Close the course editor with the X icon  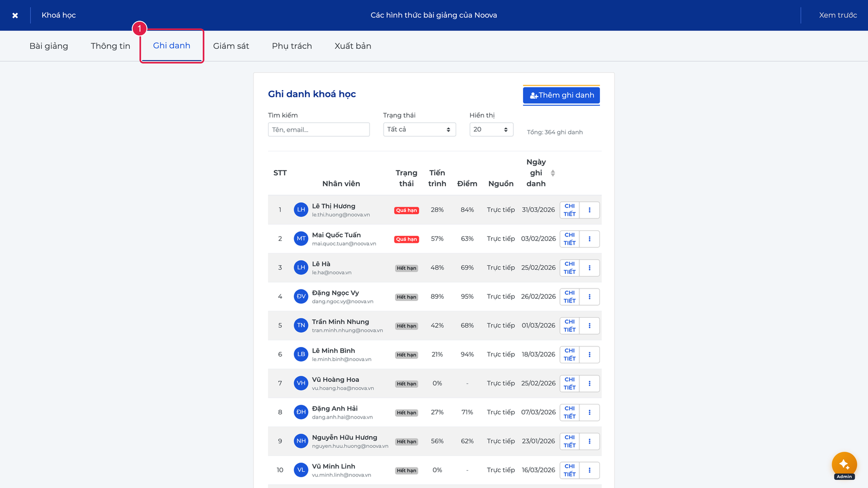[x=15, y=15]
